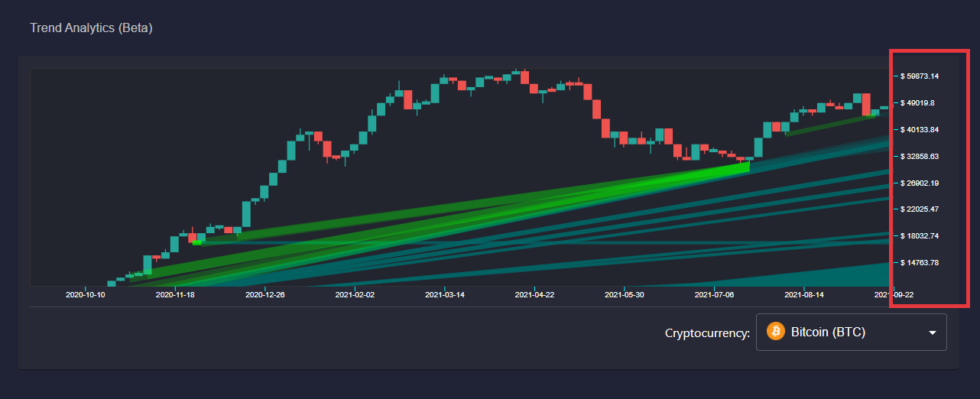Click the Cryptocurrency: label

click(707, 333)
